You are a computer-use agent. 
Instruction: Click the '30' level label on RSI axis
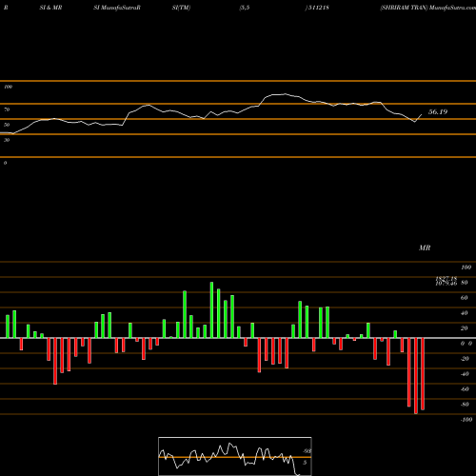tap(7, 140)
